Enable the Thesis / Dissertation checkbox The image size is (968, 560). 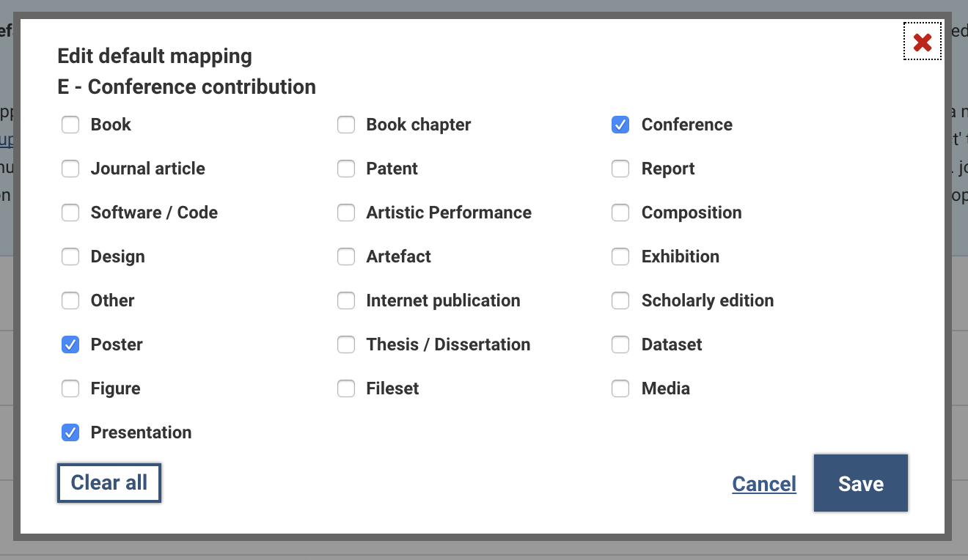(x=346, y=345)
